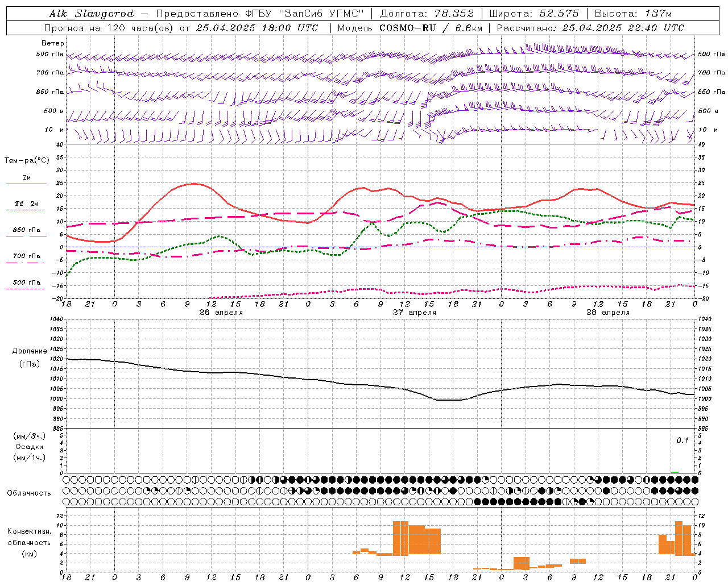Click the (мм/1ч.) precipitation unit label

30,458
